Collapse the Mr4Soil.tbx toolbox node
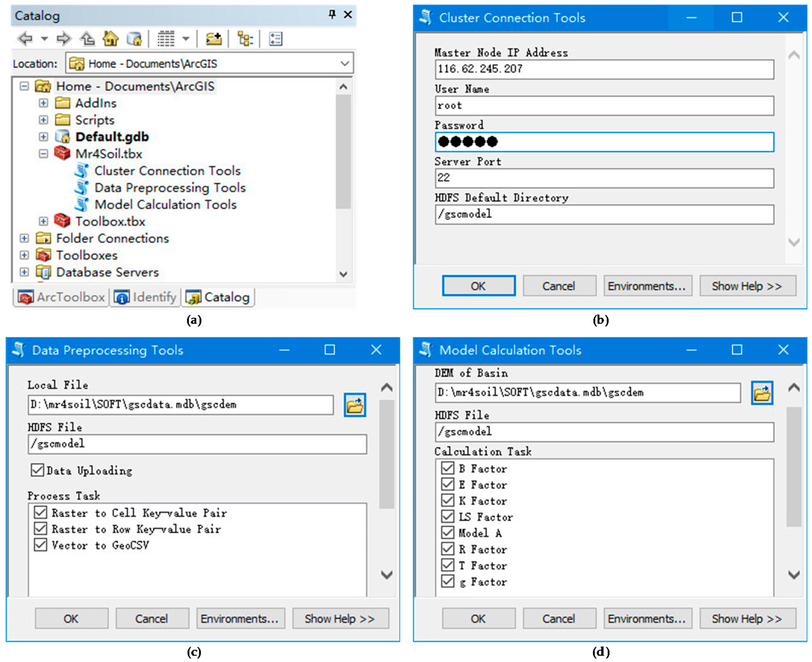 [44, 154]
